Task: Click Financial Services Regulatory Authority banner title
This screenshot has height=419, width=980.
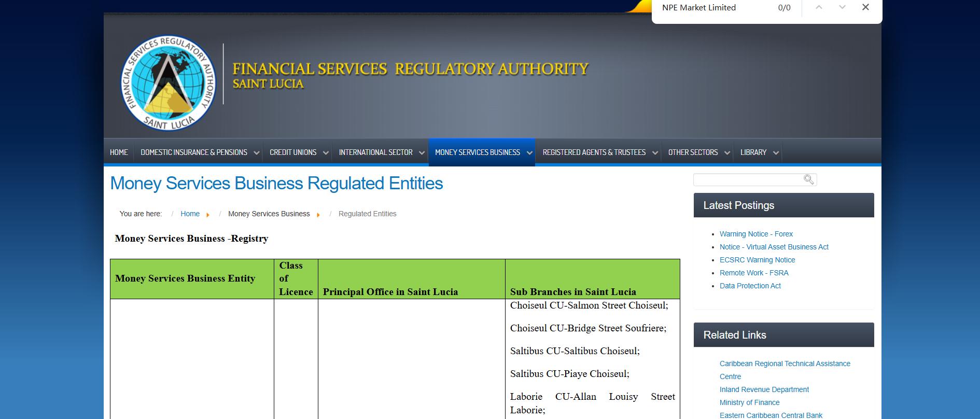Action: (x=410, y=69)
